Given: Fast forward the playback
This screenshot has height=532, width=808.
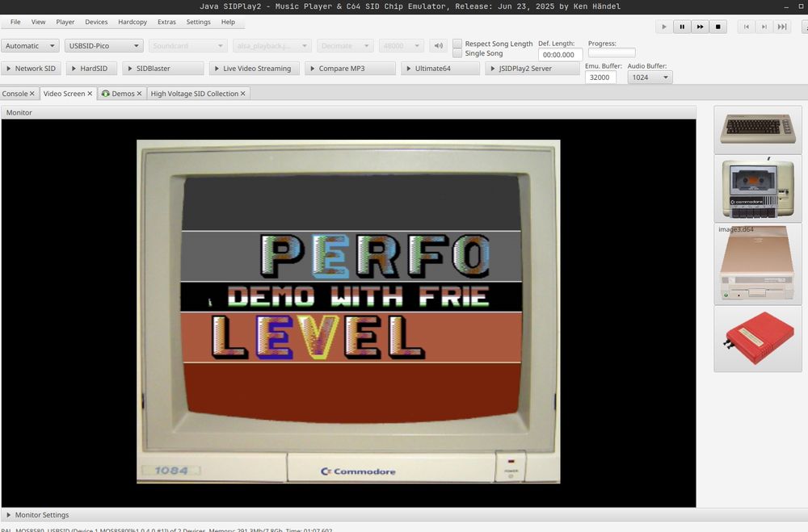Looking at the screenshot, I should pos(700,27).
